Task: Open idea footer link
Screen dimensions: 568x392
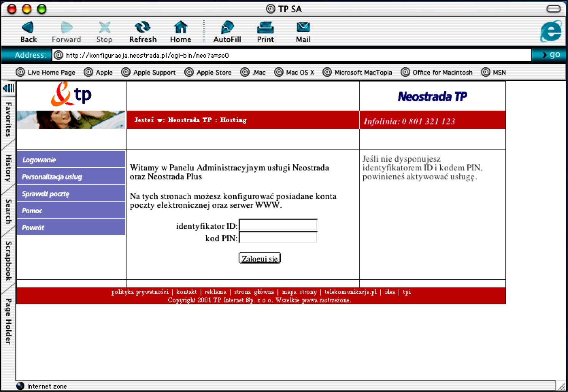Action: tap(390, 292)
